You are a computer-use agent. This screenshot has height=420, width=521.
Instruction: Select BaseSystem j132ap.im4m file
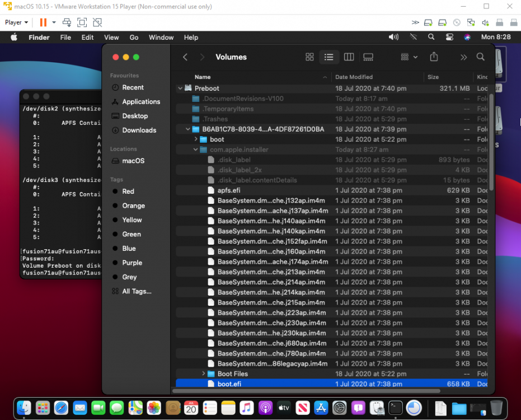[331, 200]
